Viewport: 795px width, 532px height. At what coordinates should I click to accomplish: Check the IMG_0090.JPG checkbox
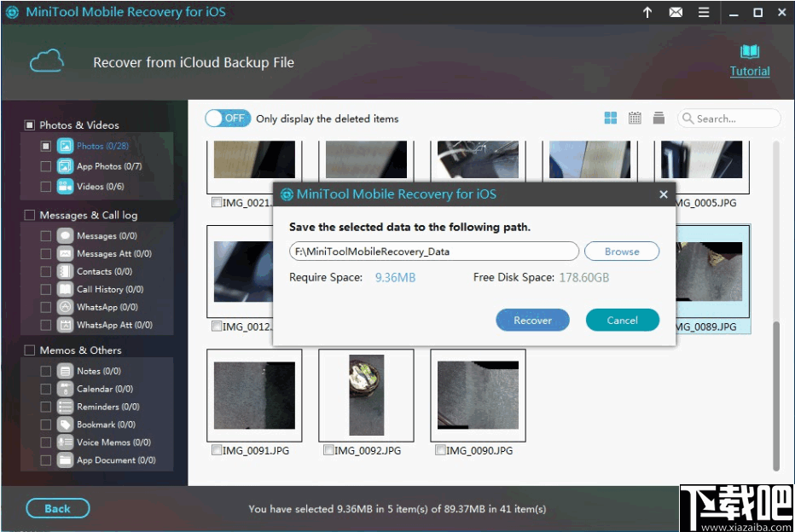click(x=441, y=450)
